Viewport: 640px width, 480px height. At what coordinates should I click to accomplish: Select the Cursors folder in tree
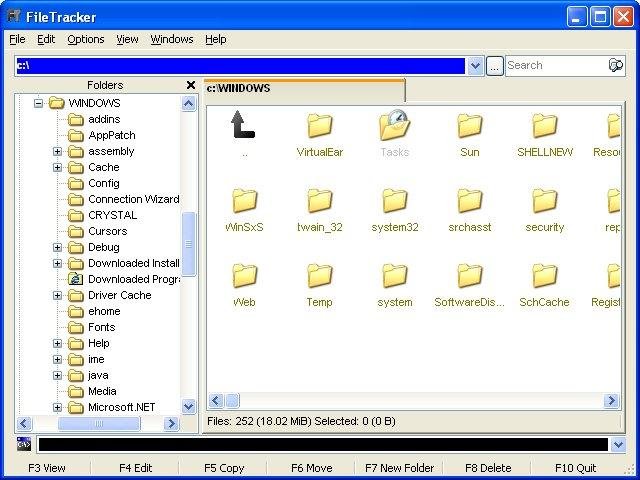(x=98, y=231)
